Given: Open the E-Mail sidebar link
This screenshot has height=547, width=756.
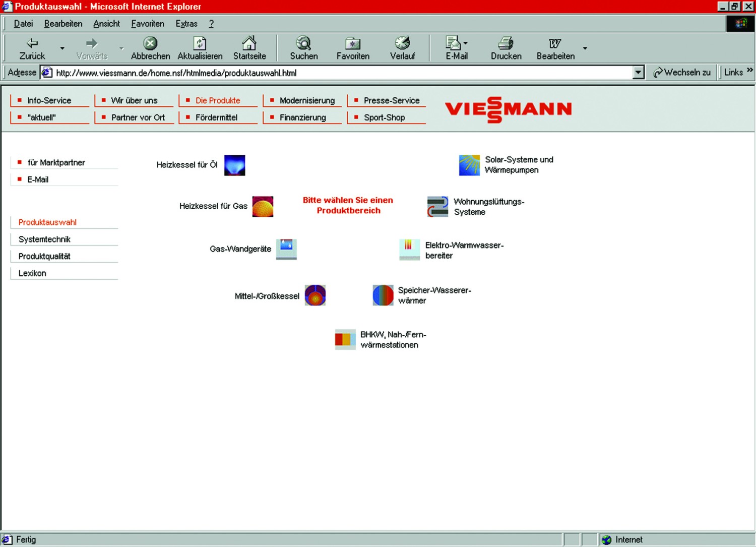Looking at the screenshot, I should coord(38,179).
